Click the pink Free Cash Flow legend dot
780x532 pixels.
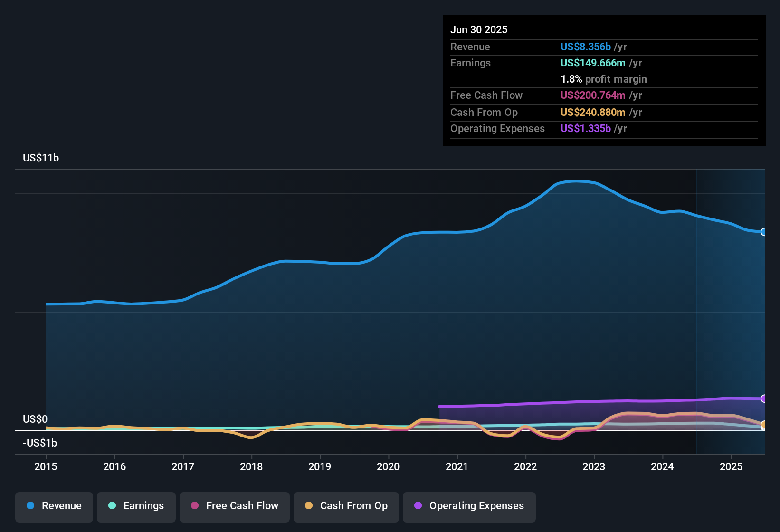[194, 506]
